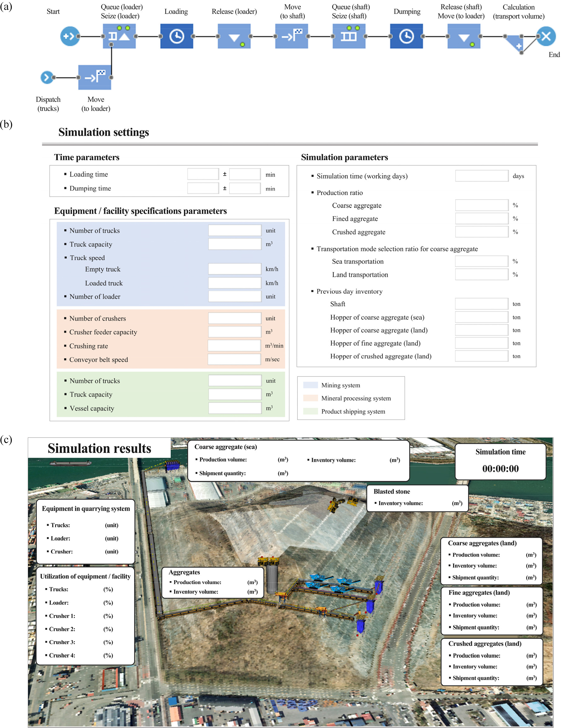This screenshot has height=728, width=561.
Task: Click the Start source block icon
Action: tap(70, 36)
